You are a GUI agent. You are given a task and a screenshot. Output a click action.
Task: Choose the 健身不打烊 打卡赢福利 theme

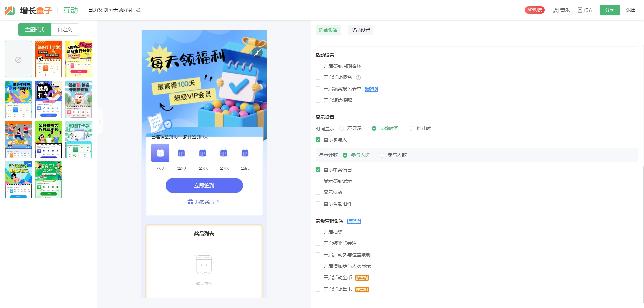(x=18, y=99)
